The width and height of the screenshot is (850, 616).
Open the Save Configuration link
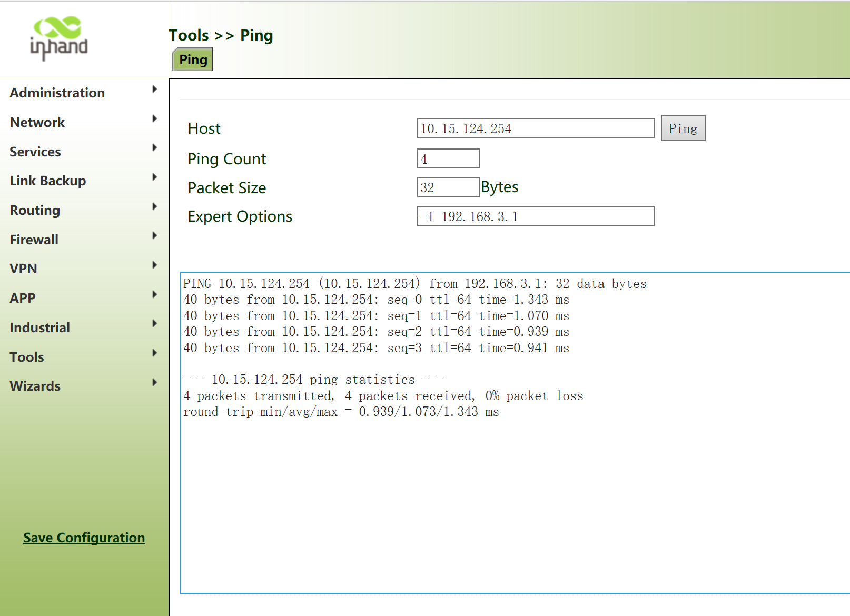[84, 538]
